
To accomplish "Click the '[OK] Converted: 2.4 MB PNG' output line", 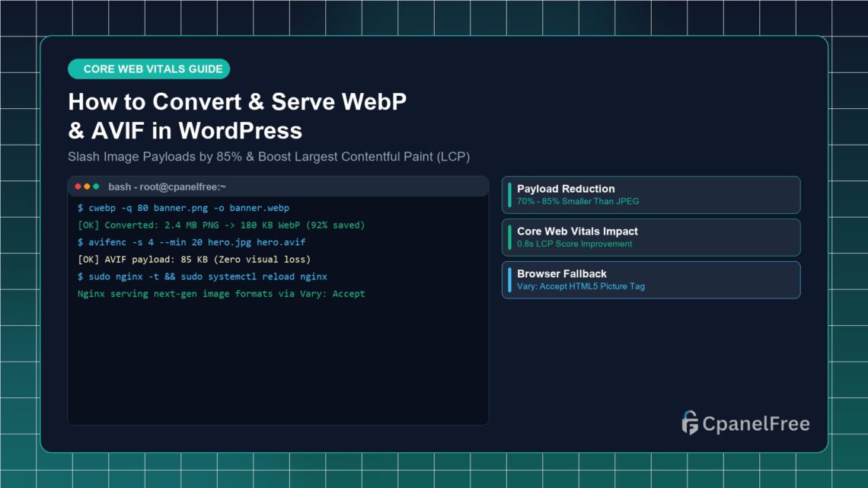I will [222, 225].
